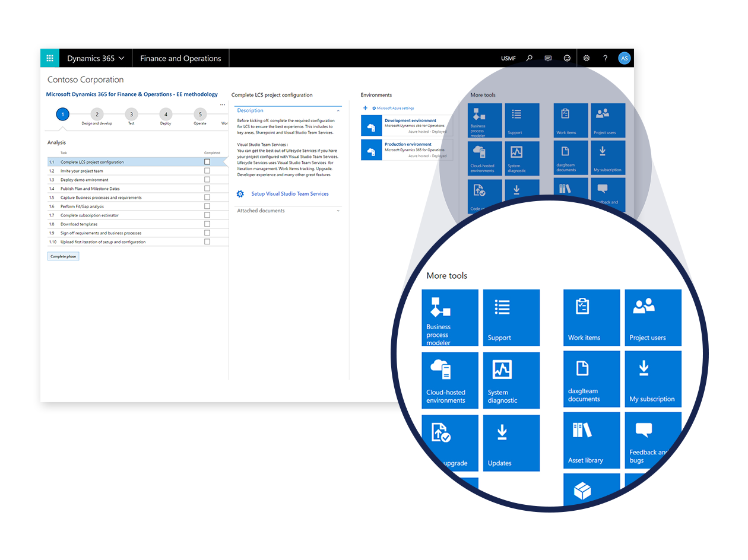Check Completed for Deploy demo environment
This screenshot has width=748, height=560.
click(x=207, y=180)
